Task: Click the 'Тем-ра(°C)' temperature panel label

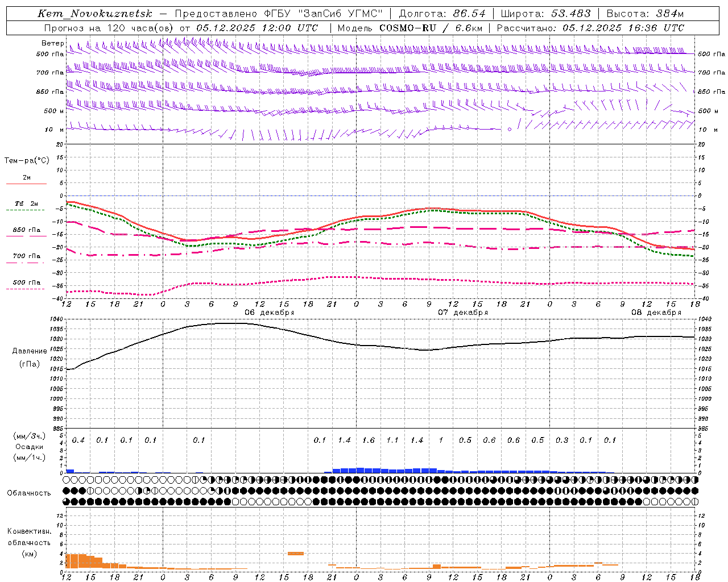Action: pyautogui.click(x=27, y=161)
